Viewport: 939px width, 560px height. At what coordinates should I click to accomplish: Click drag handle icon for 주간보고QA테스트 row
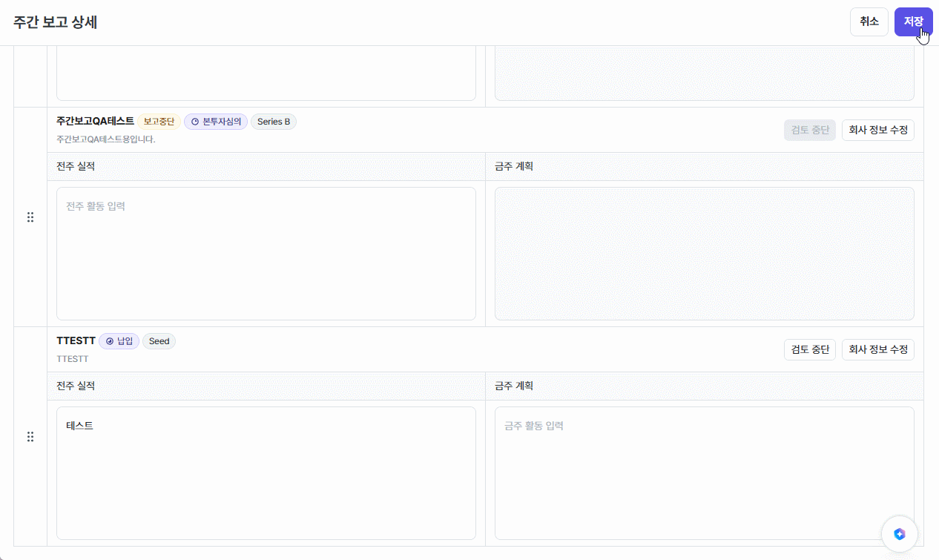[x=30, y=217]
